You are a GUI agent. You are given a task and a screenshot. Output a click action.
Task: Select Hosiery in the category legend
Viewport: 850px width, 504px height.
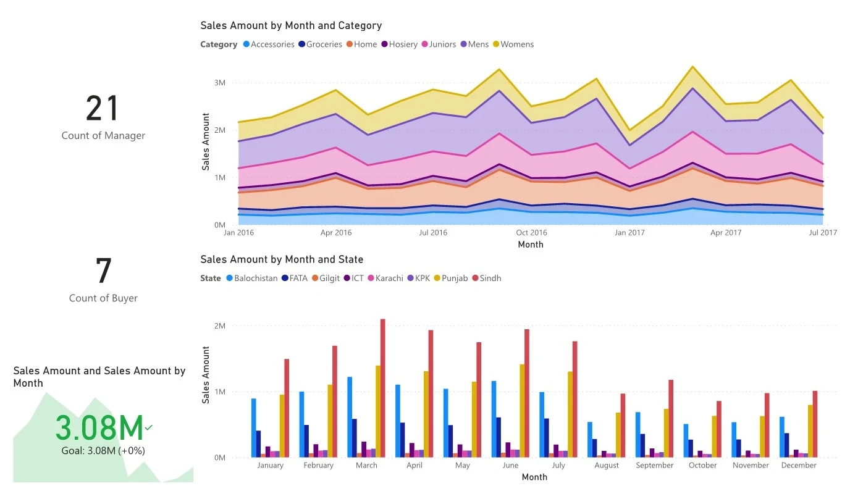pyautogui.click(x=384, y=44)
